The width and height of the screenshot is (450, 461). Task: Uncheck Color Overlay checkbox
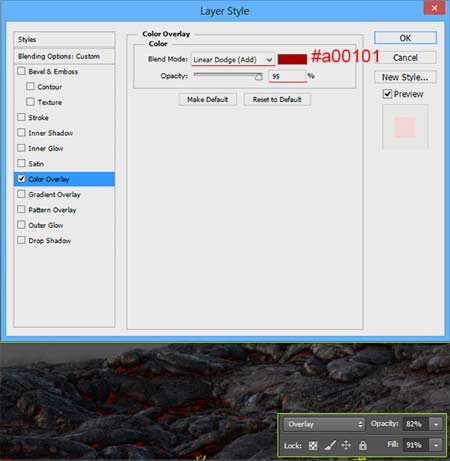click(x=21, y=179)
